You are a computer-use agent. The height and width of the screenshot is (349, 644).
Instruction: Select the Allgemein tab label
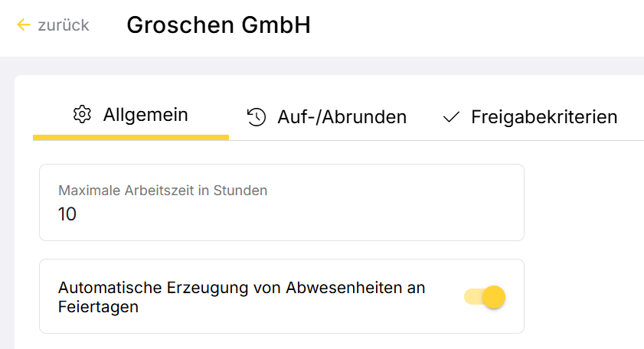click(145, 115)
